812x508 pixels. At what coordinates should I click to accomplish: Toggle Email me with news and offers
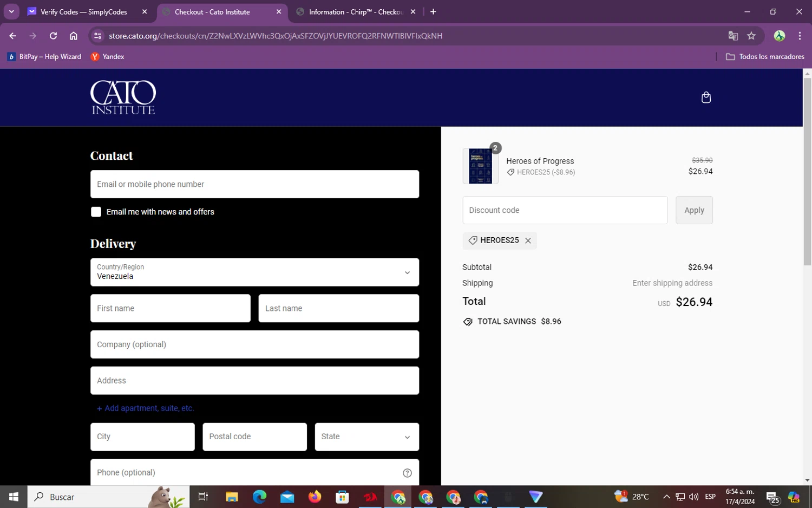[96, 212]
